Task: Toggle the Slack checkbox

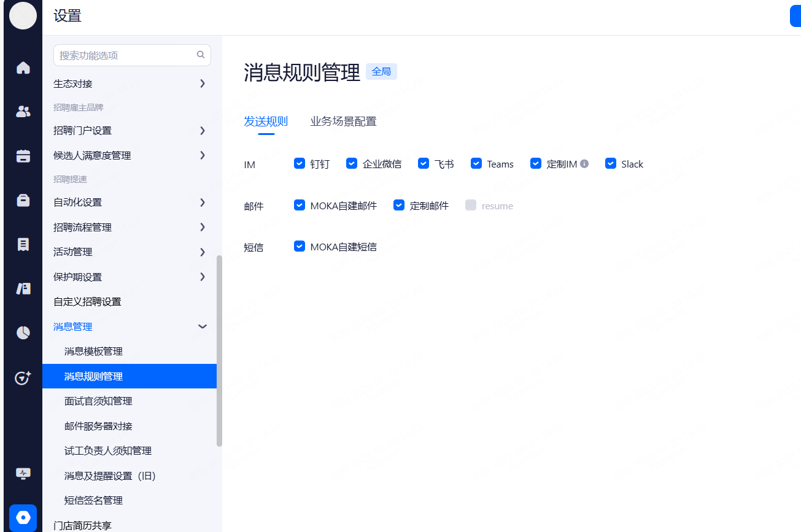Action: [x=610, y=163]
